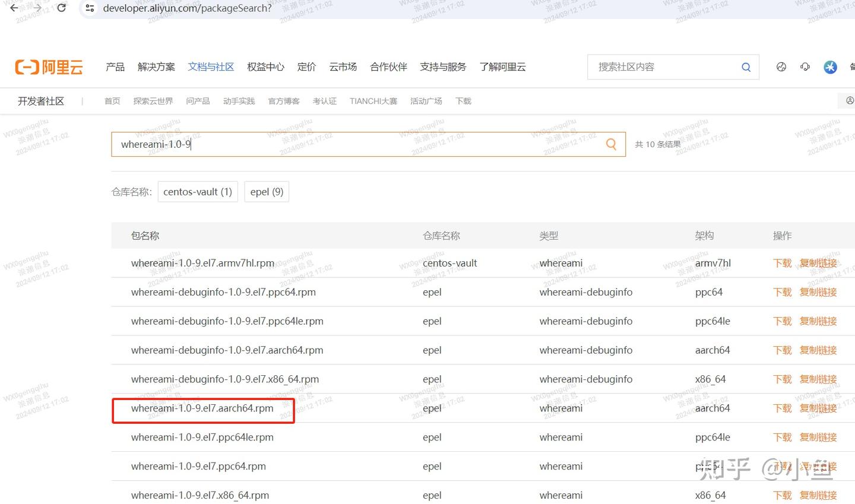Click the orange magnifier in the package search box

[611, 144]
